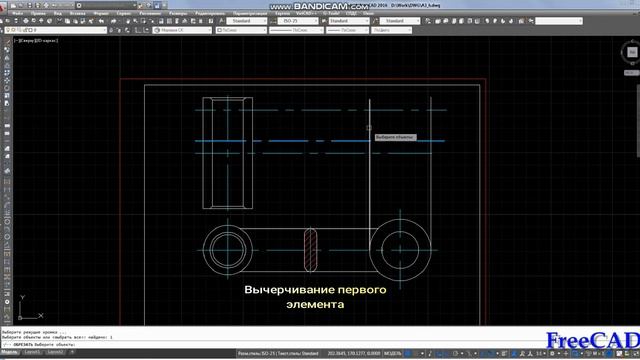Click the workspace gear icon in status bar

pos(552,353)
